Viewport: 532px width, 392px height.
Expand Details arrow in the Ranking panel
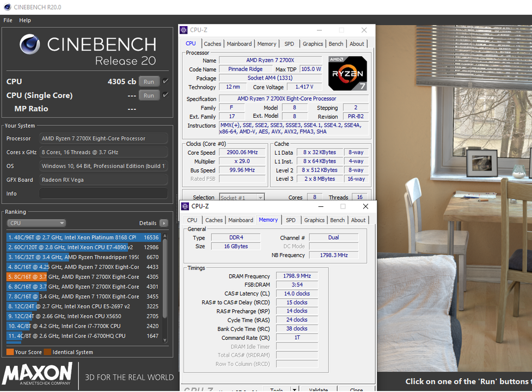tap(164, 223)
